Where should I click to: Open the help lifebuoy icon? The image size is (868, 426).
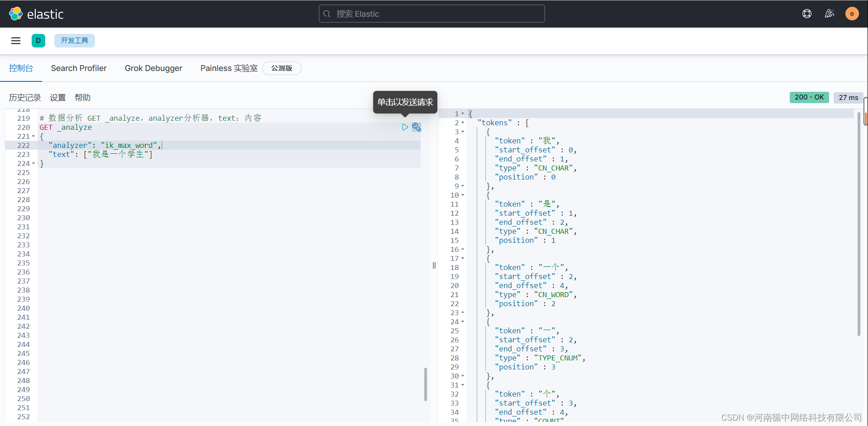807,14
